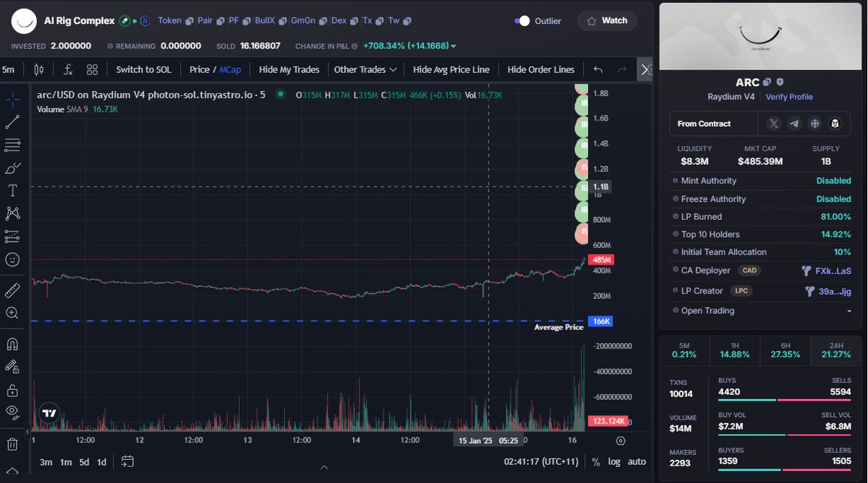Click the TradingView logo on chart
This screenshot has height=483, width=868.
point(49,414)
